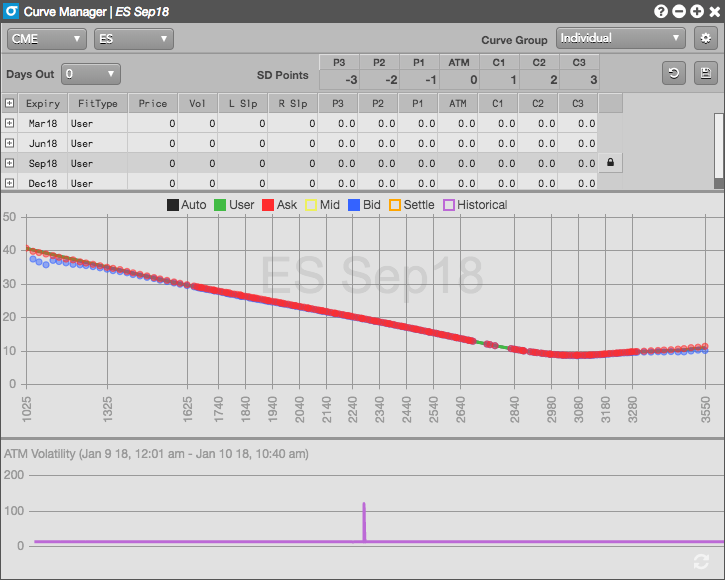Click the expand-all plus icon in table header
The image size is (725, 580).
[x=9, y=103]
